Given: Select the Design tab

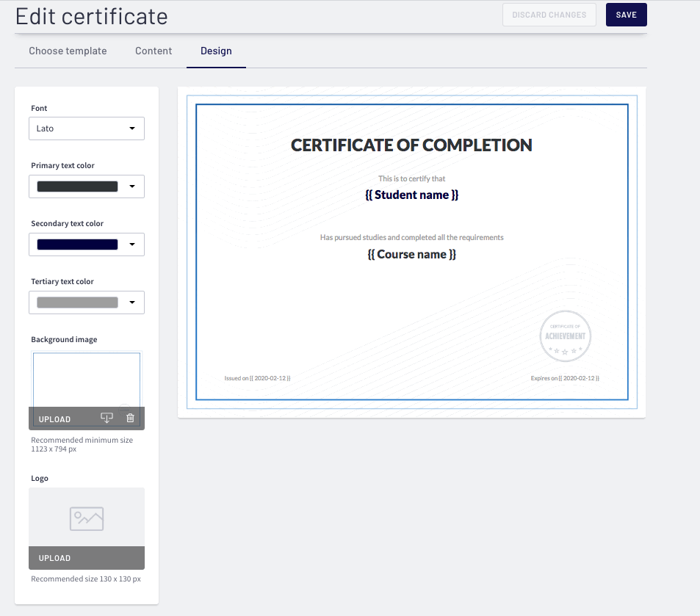Looking at the screenshot, I should pos(216,51).
